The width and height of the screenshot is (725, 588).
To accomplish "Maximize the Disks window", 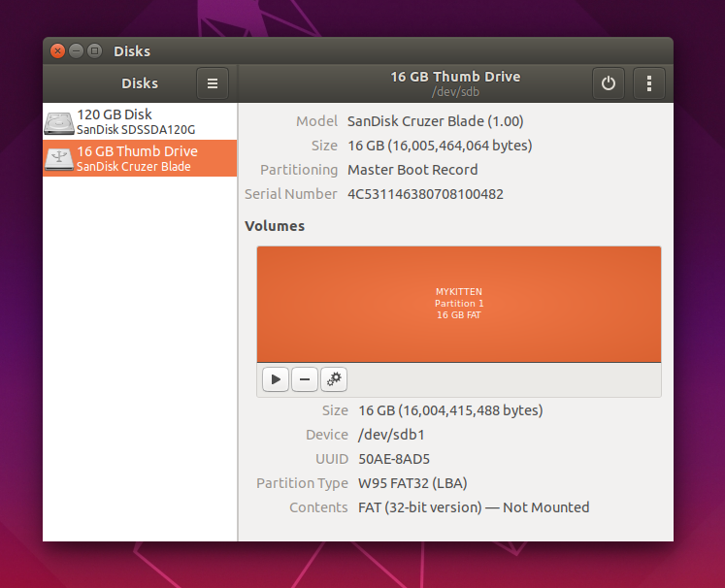I will 95,50.
